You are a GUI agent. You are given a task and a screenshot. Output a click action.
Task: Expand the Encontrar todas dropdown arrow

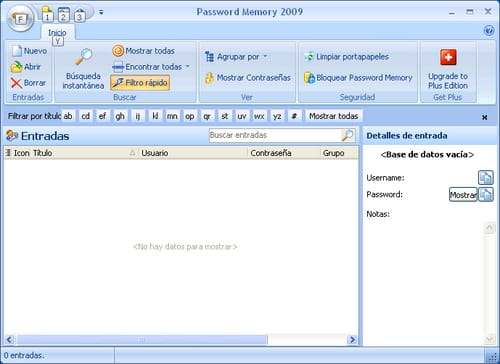click(188, 67)
